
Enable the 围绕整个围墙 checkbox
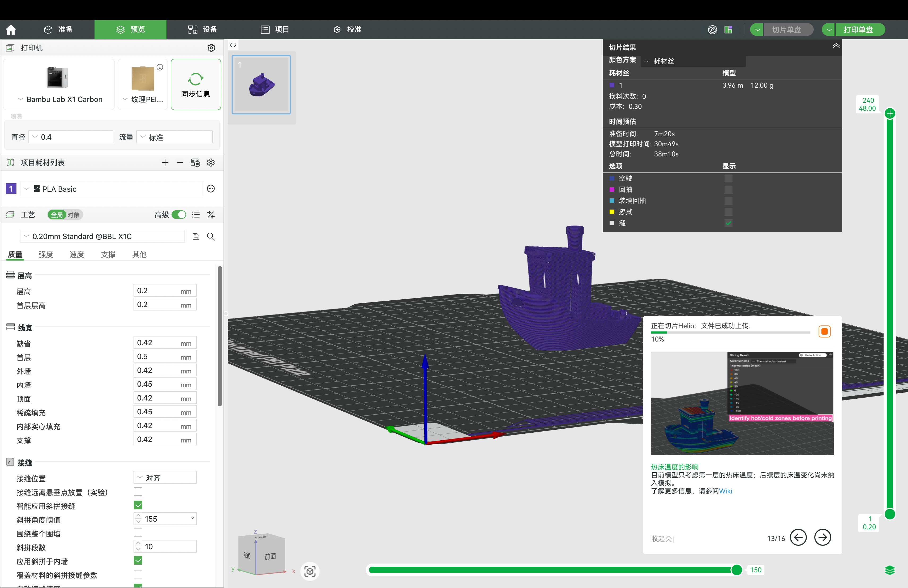[138, 533]
